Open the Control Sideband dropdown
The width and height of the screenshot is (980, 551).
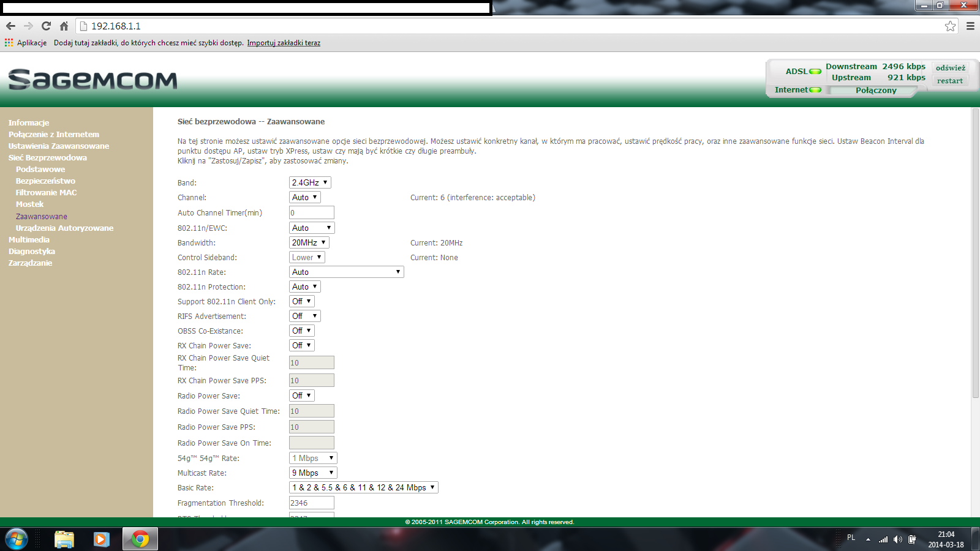point(307,257)
